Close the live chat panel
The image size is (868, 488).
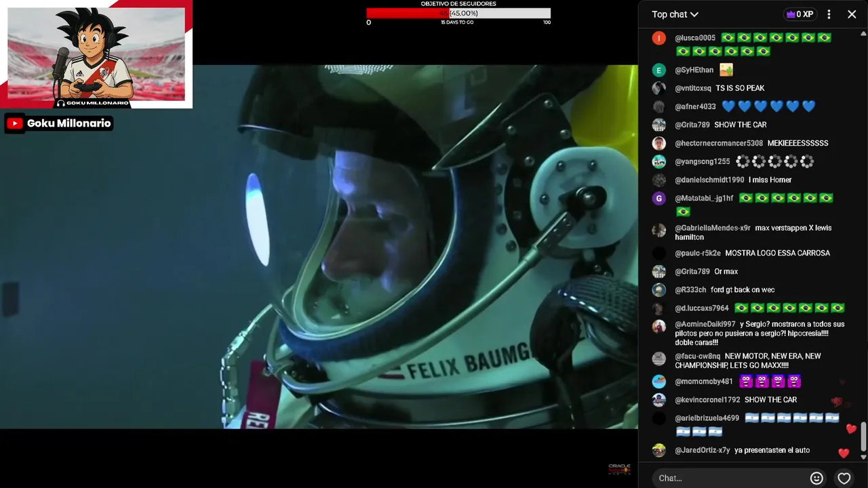pos(852,14)
